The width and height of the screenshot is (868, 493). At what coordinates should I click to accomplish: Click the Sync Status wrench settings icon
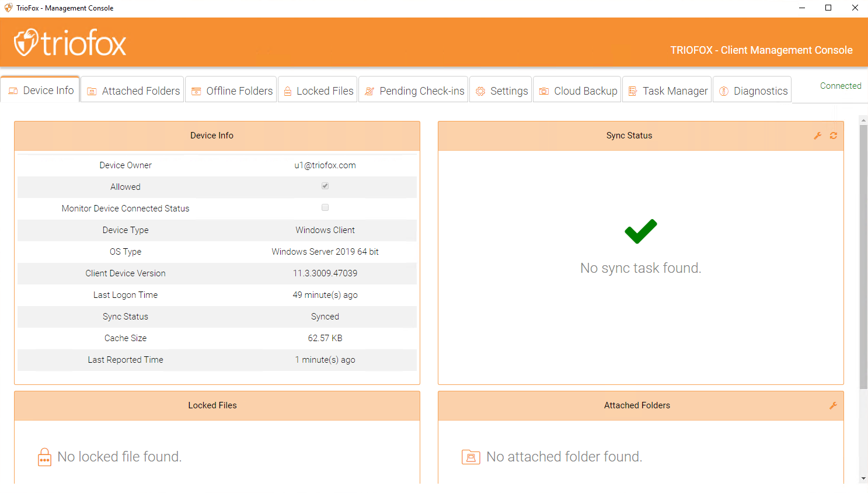pyautogui.click(x=818, y=136)
